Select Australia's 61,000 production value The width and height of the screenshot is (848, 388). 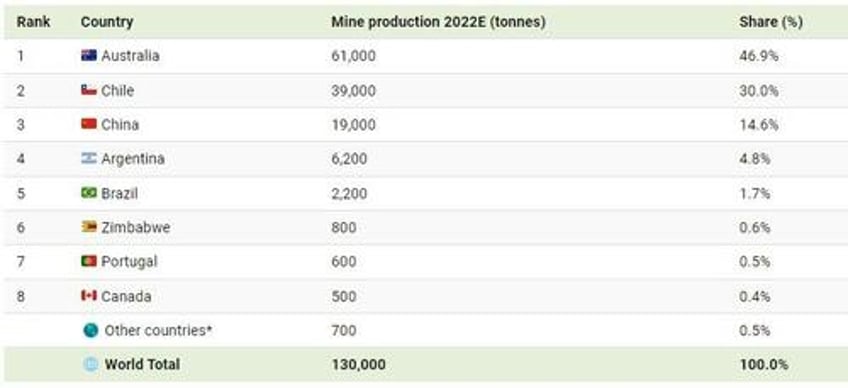coord(354,56)
